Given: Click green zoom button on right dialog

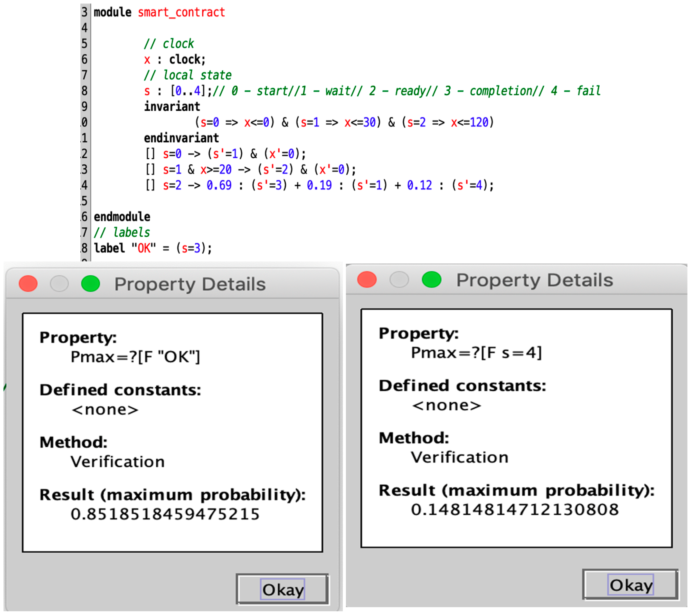Looking at the screenshot, I should point(431,280).
